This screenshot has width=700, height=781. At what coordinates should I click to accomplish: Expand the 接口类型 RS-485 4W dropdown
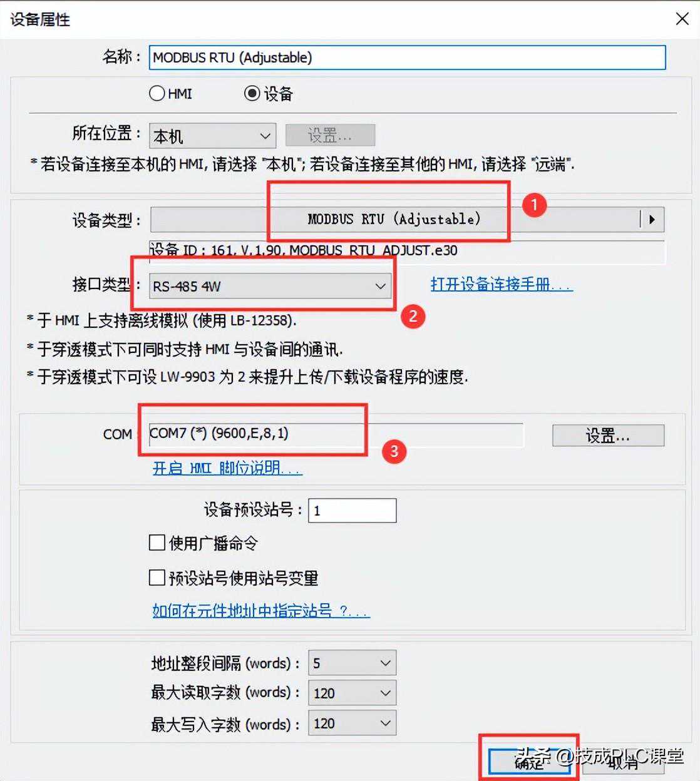coord(270,286)
